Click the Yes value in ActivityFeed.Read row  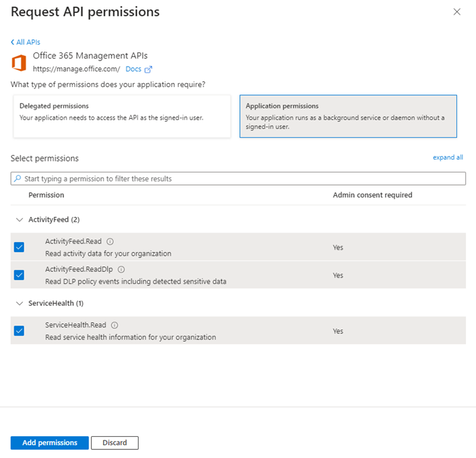pyautogui.click(x=338, y=247)
